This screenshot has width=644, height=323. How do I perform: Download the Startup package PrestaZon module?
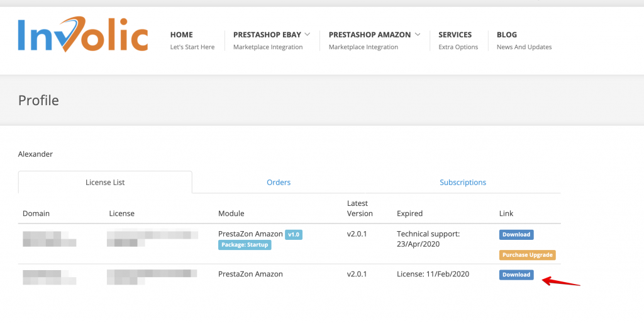click(x=516, y=235)
